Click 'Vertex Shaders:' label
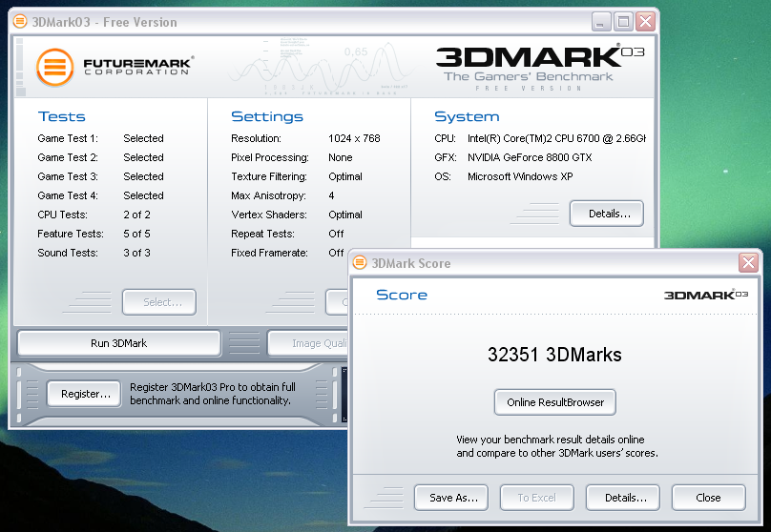Image resolution: width=771 pixels, height=532 pixels. (x=269, y=215)
